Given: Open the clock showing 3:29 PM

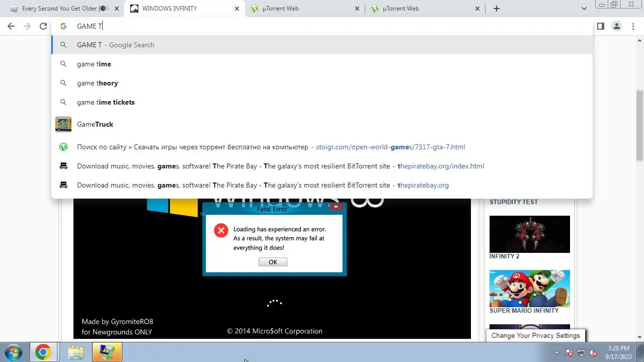Looking at the screenshot, I should pos(618,352).
